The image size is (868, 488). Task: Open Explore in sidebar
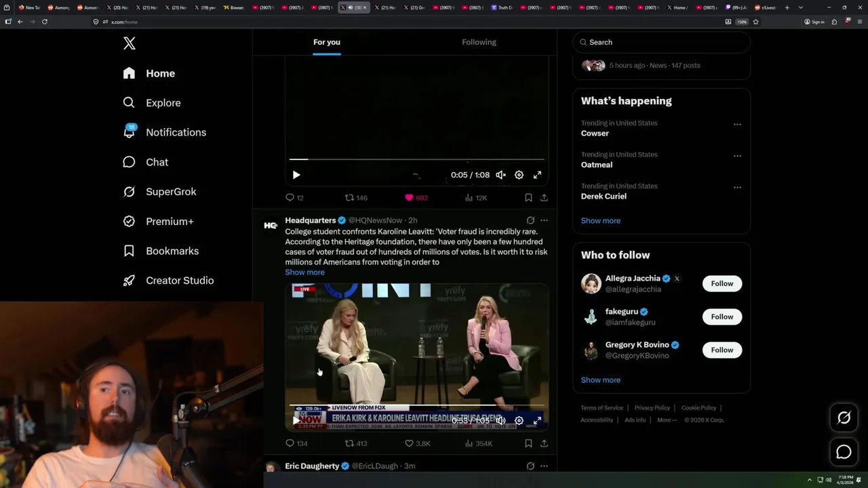152,103
